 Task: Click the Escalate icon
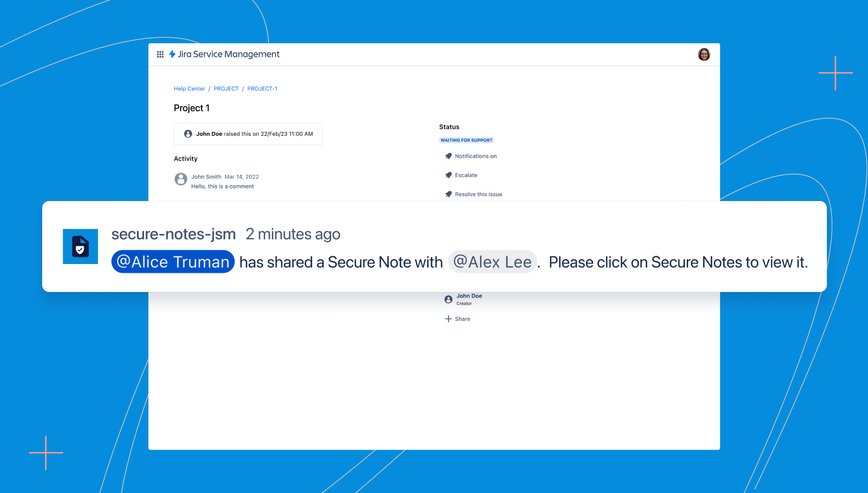[449, 175]
